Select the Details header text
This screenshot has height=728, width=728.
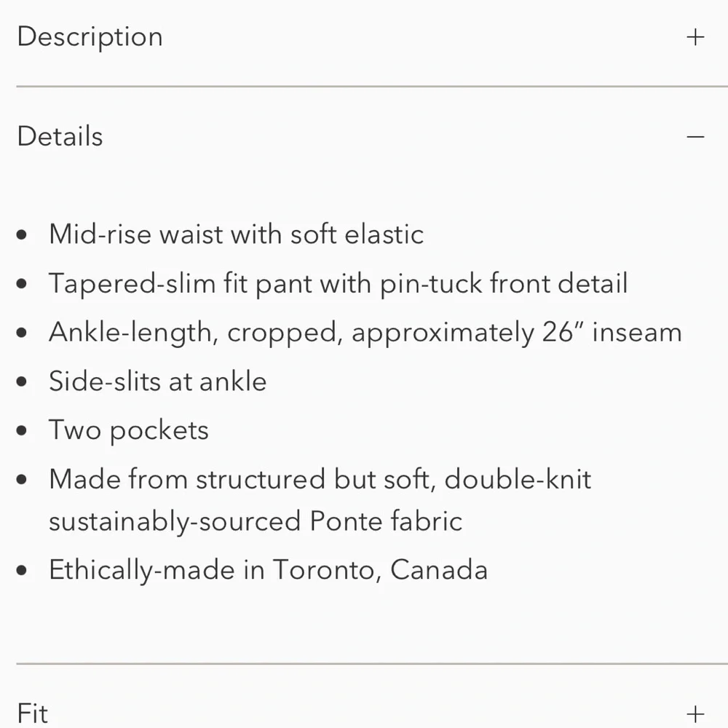point(59,136)
